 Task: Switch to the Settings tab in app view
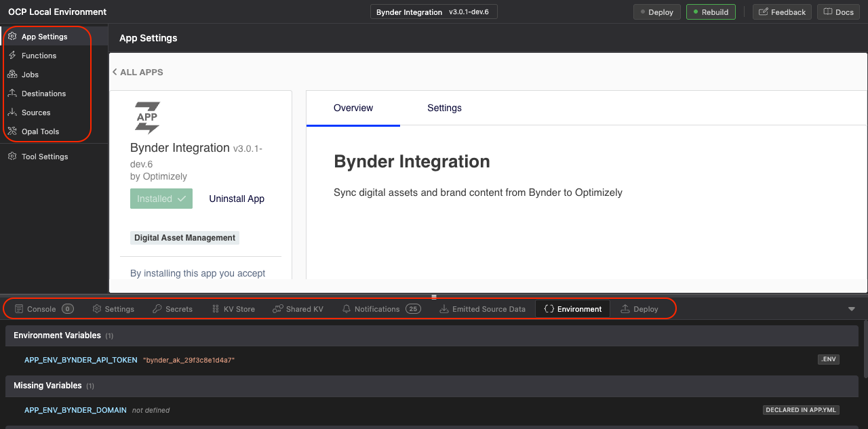444,108
